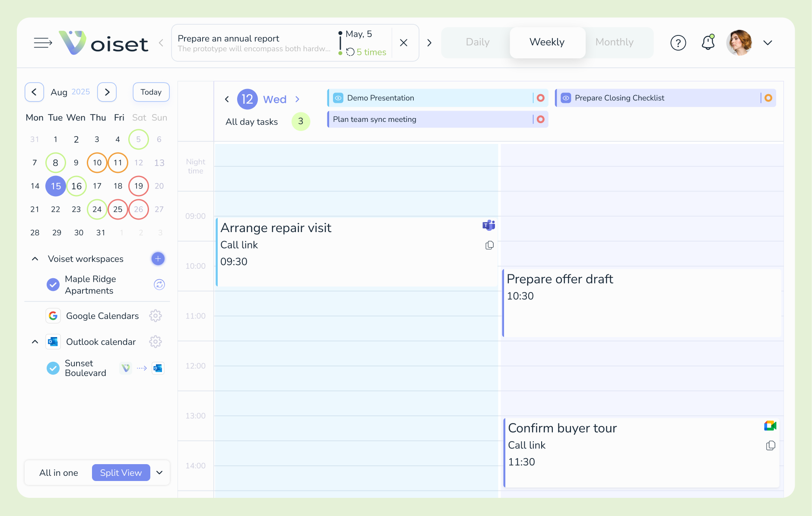Mark Prepare Closing Checklist status circle
Viewport: 812px width, 516px height.
coord(768,98)
